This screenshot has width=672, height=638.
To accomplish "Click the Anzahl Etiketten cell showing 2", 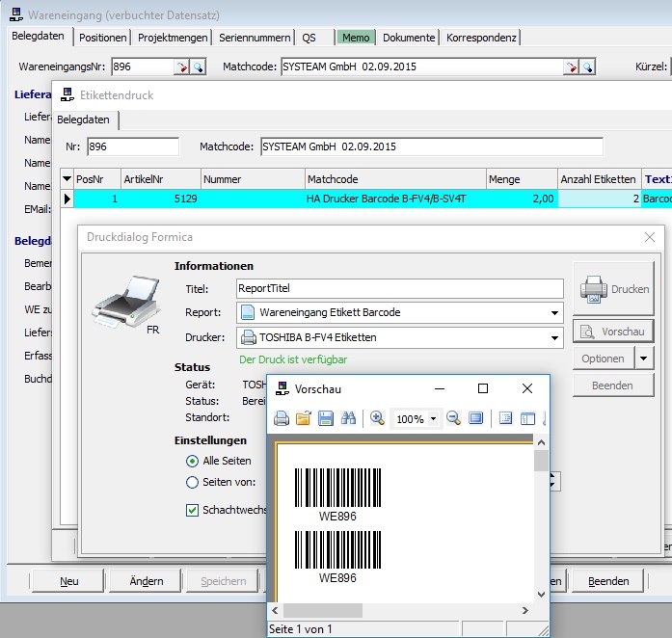I will (599, 199).
